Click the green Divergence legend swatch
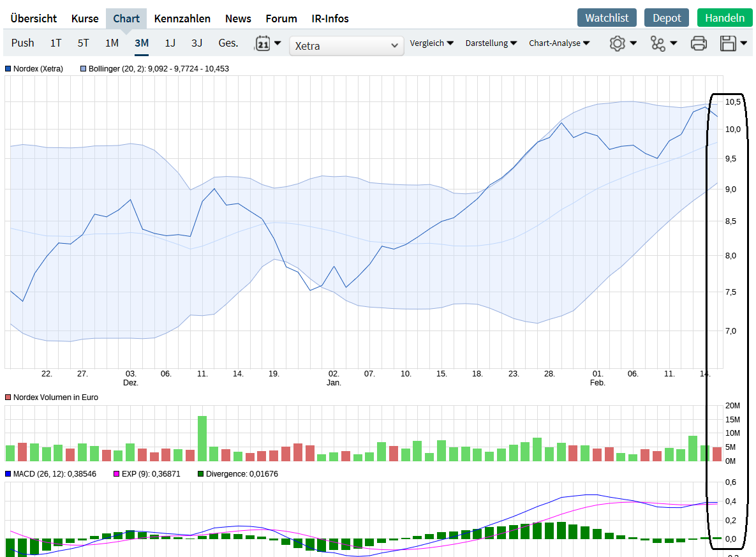The height and width of the screenshot is (557, 756). [200, 474]
